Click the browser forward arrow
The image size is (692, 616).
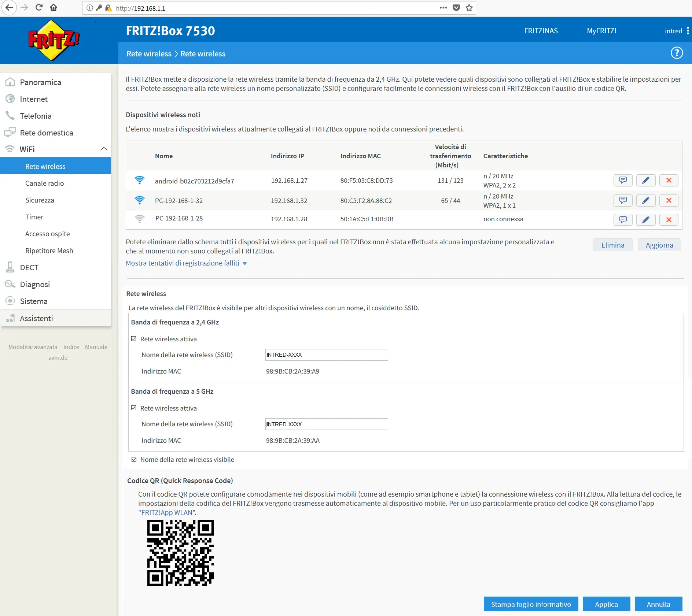tap(24, 8)
